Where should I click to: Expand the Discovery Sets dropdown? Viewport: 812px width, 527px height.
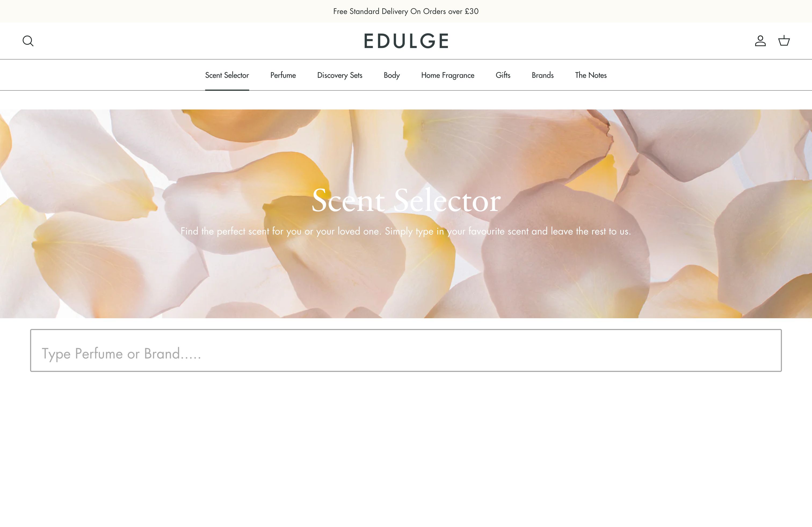[x=340, y=75]
